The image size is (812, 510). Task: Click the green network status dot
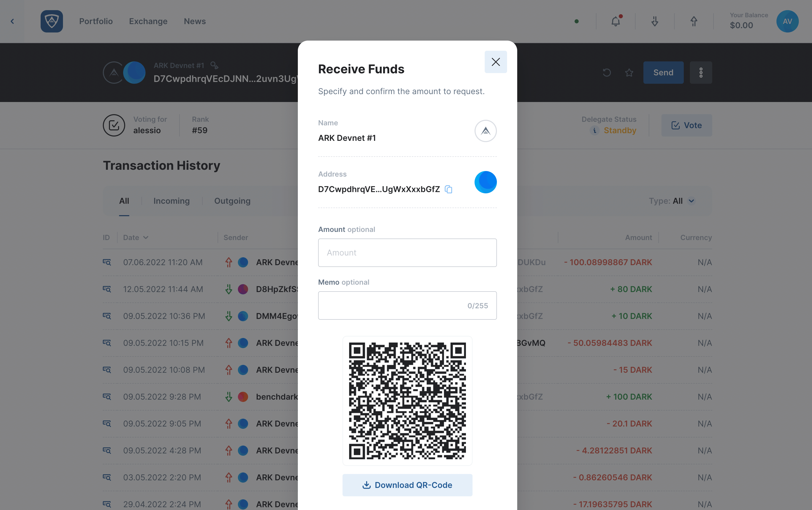tap(577, 21)
